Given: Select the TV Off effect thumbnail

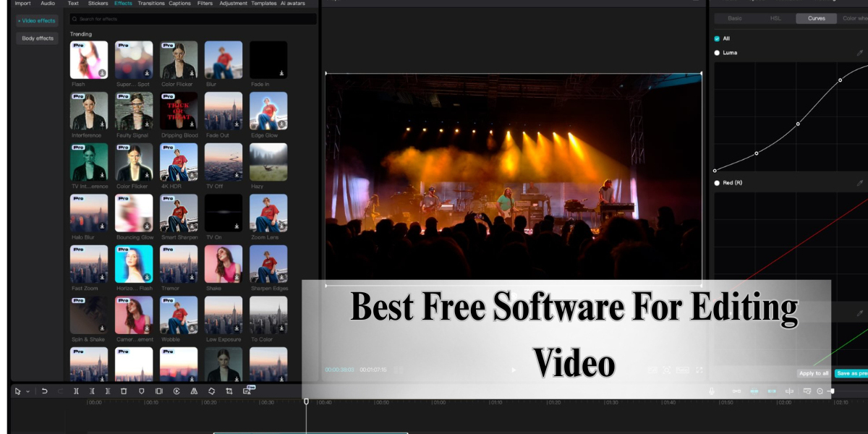Looking at the screenshot, I should [224, 162].
